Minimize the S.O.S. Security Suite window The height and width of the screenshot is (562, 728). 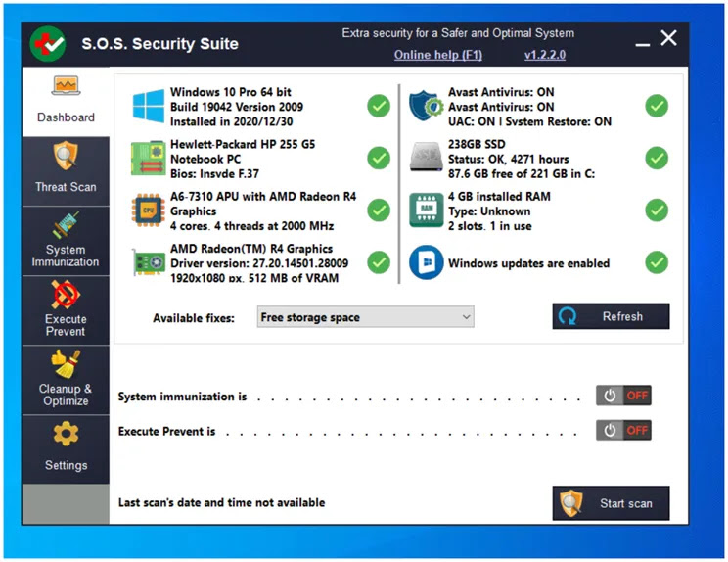pos(643,44)
